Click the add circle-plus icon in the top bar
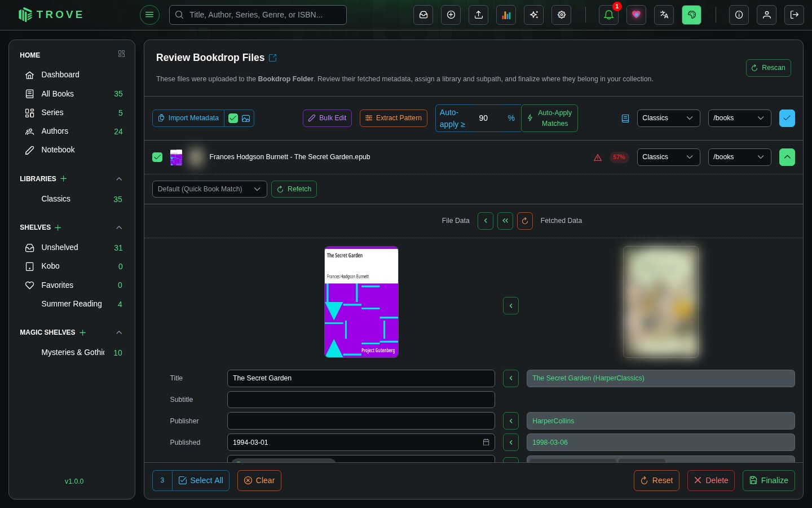Screen dimensions: 812x508 [x=451, y=15]
